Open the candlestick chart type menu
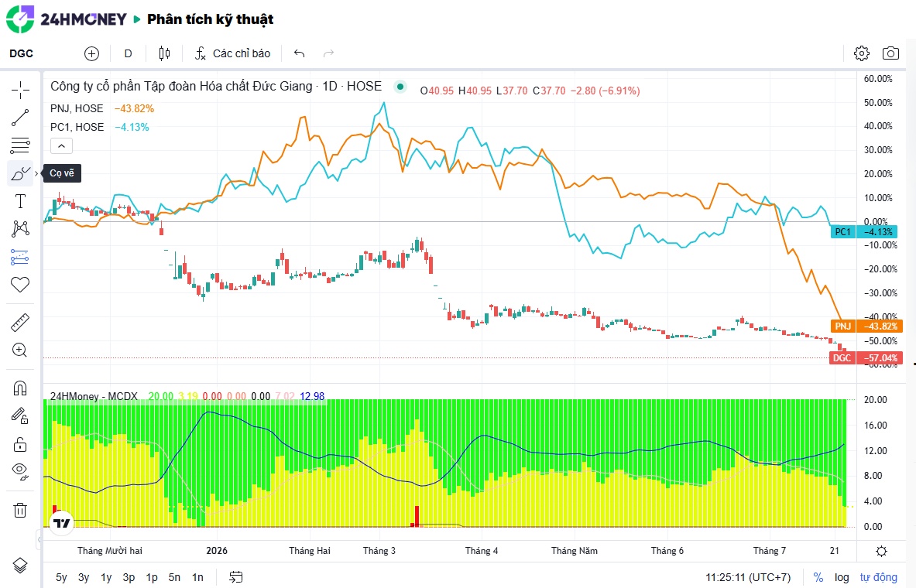The height and width of the screenshot is (588, 916). click(x=165, y=53)
